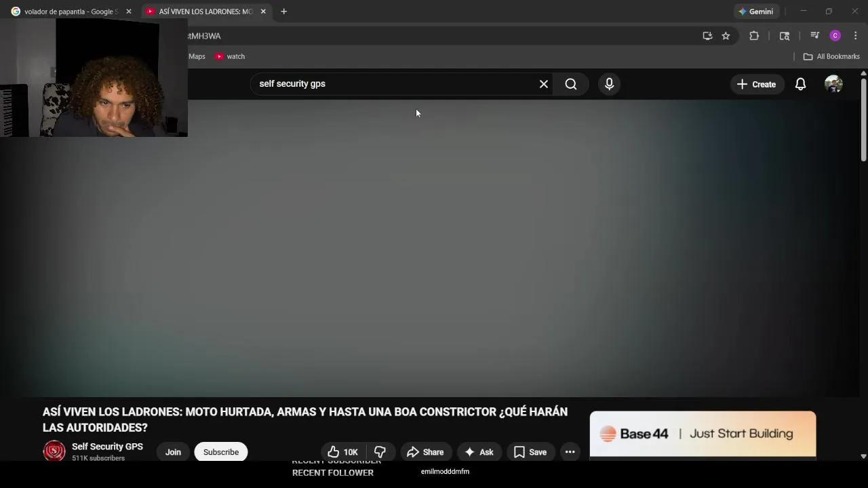Open the YouTube account avatar menu
Image resolution: width=868 pixels, height=488 pixels.
pyautogui.click(x=833, y=84)
